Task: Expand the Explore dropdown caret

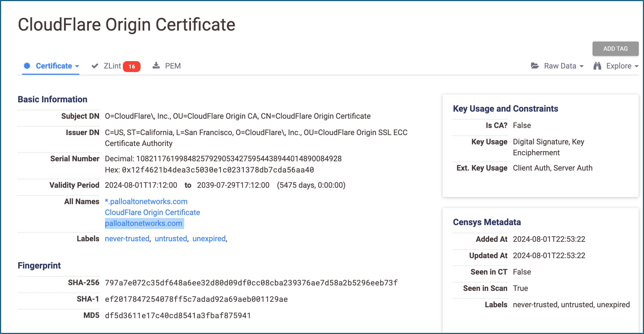Action: pyautogui.click(x=637, y=66)
